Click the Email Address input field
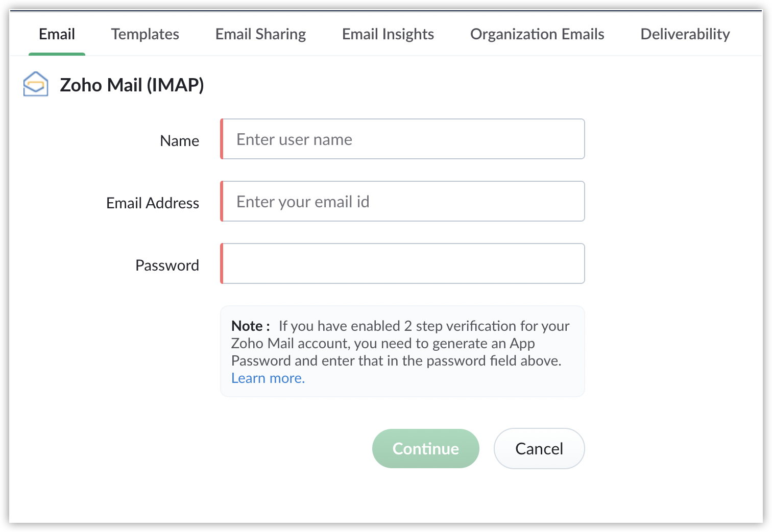Viewport: 772px width, 532px height. coord(402,201)
